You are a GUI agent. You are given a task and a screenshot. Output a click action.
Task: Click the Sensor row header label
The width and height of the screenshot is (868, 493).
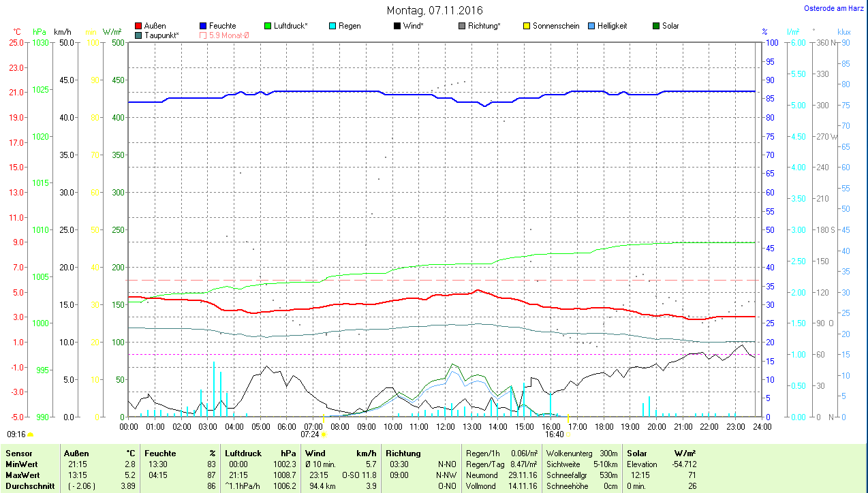coord(18,453)
